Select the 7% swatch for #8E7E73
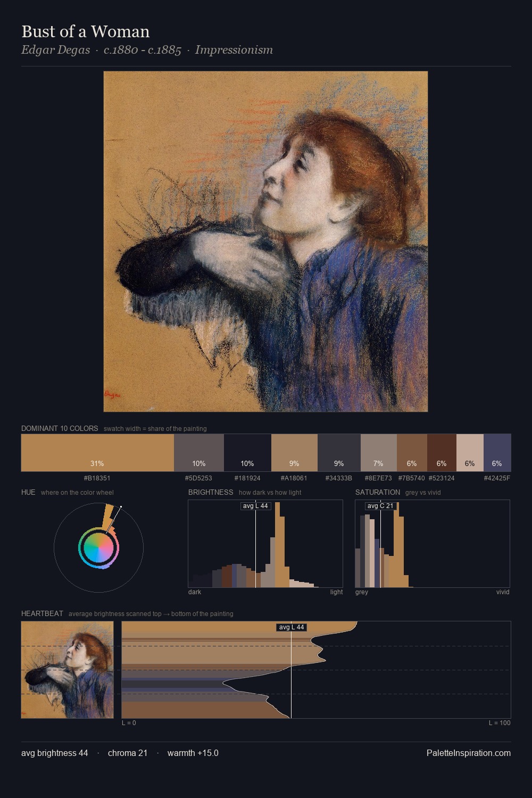 click(x=379, y=453)
